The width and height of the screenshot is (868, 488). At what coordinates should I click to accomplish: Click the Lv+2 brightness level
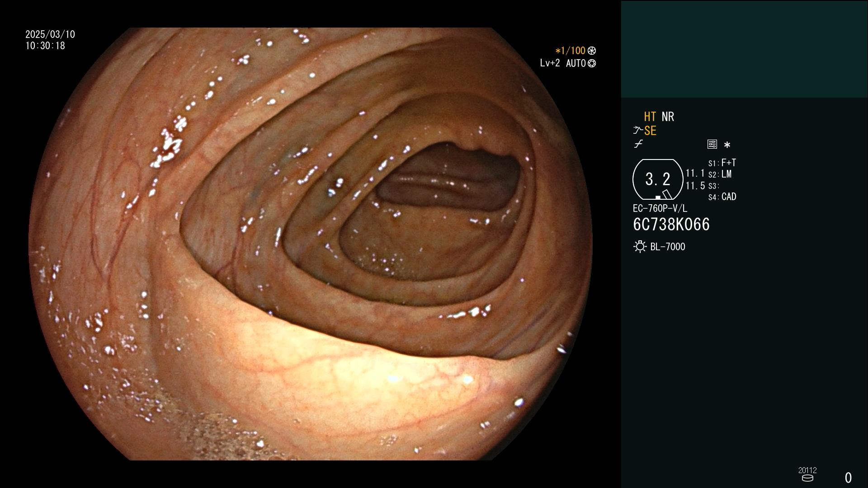pos(550,63)
